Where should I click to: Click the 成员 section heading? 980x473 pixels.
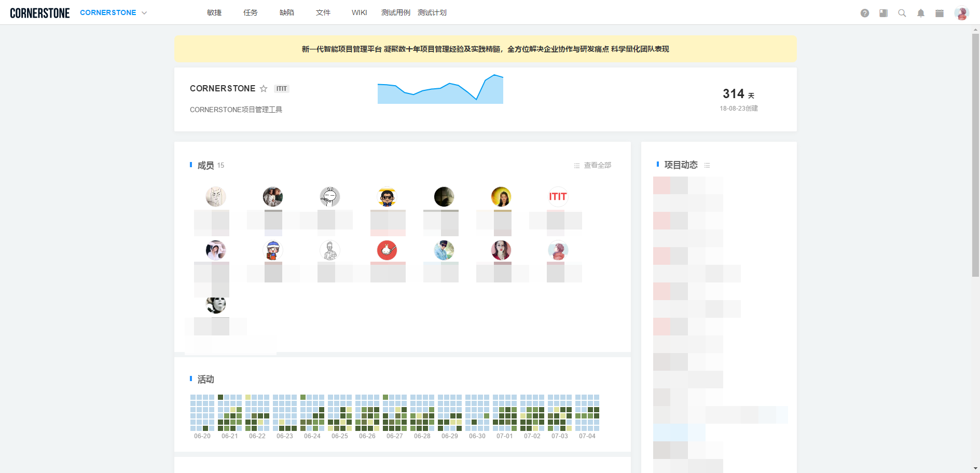[x=206, y=165]
